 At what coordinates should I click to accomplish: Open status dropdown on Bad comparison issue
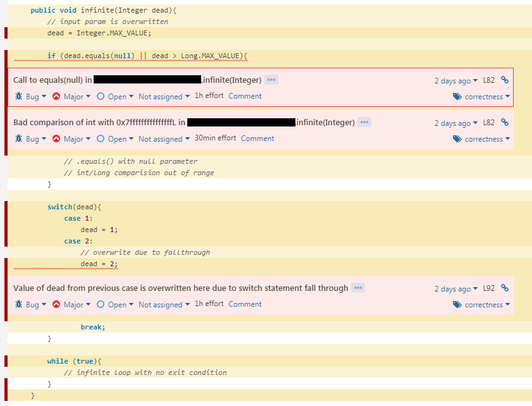tap(120, 139)
